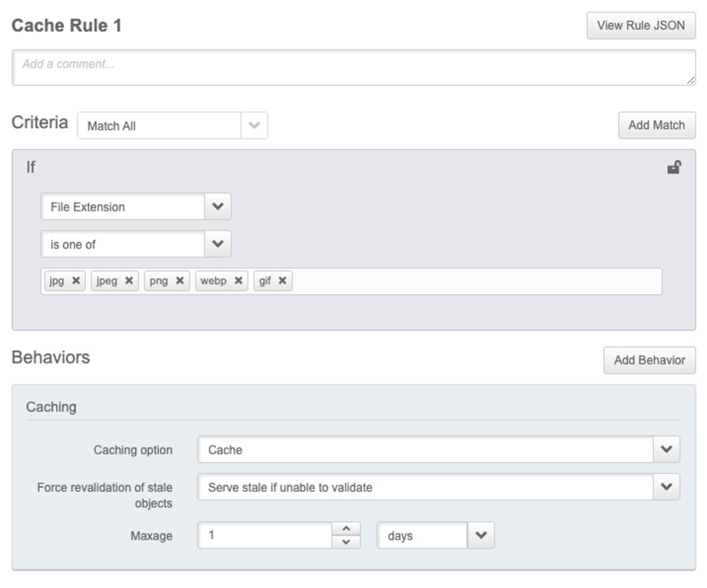Remove the webp extension tag
The image size is (707, 588).
pyautogui.click(x=238, y=280)
